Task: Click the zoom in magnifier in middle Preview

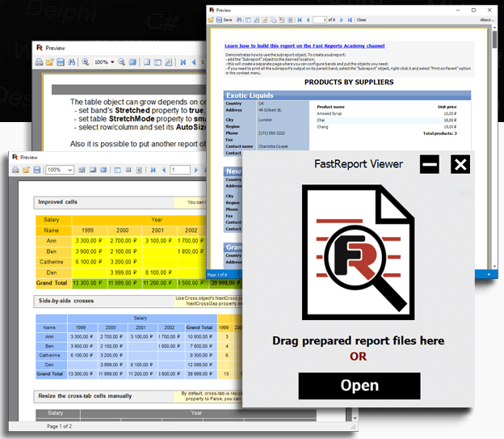Action: (x=85, y=62)
